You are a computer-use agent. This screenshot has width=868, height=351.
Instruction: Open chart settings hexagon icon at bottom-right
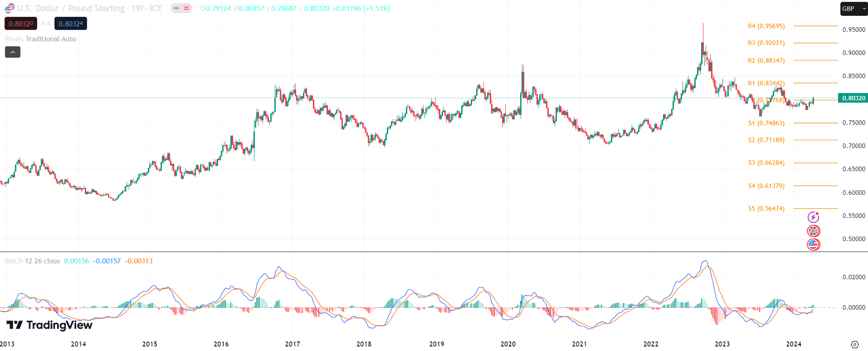[854, 344]
